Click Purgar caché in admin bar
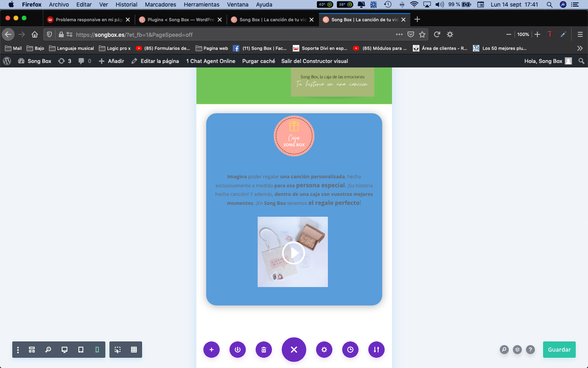 (x=258, y=61)
